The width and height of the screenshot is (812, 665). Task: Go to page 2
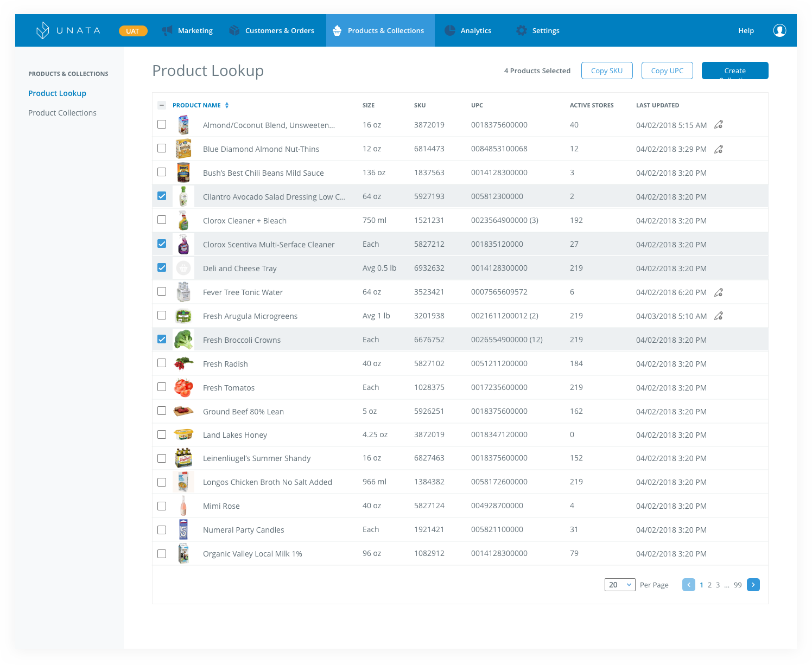[709, 585]
